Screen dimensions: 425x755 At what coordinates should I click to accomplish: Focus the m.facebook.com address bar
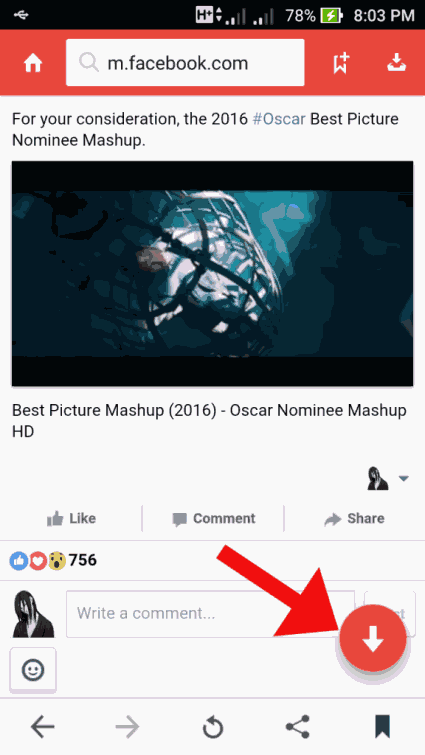point(185,63)
